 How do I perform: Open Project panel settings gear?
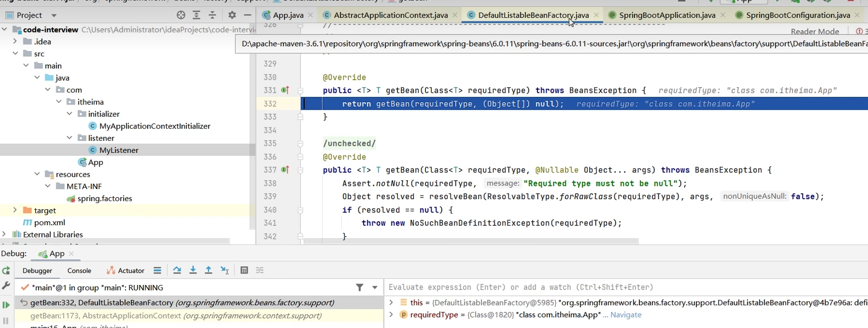[232, 15]
